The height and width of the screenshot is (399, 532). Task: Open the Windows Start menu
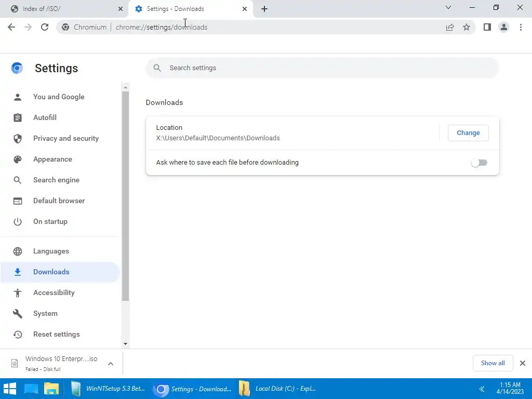pos(10,389)
